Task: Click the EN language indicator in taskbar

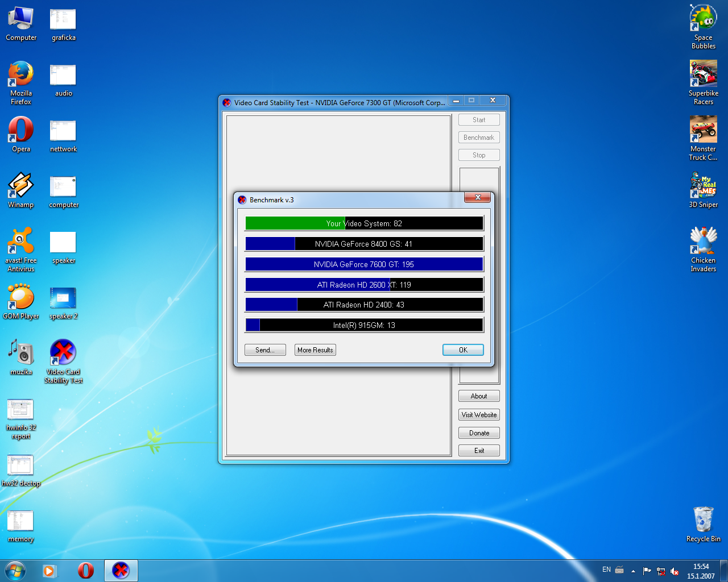Action: (606, 569)
